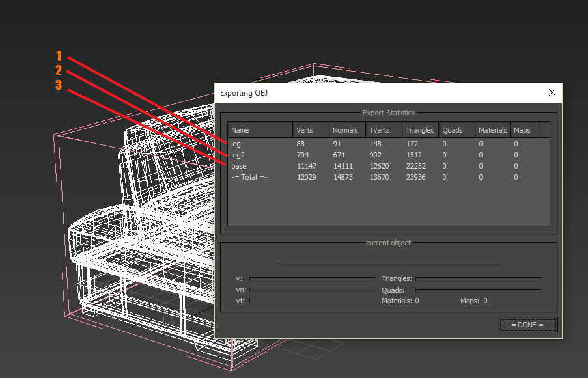588x378 pixels.
Task: Click the Materials column header
Action: click(492, 129)
